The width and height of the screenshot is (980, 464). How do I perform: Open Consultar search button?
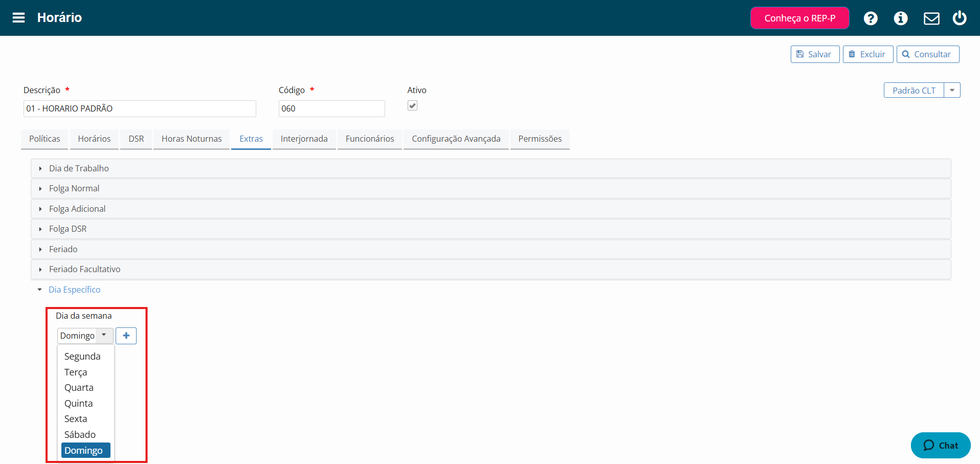point(928,54)
